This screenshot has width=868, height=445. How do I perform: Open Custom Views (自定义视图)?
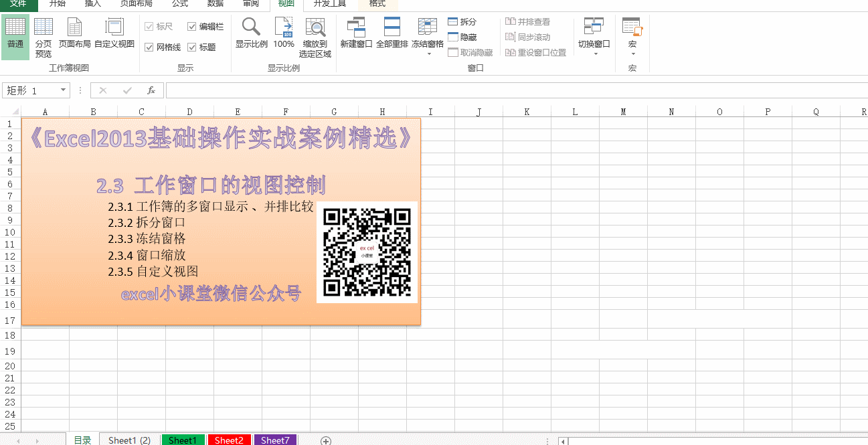tap(114, 33)
